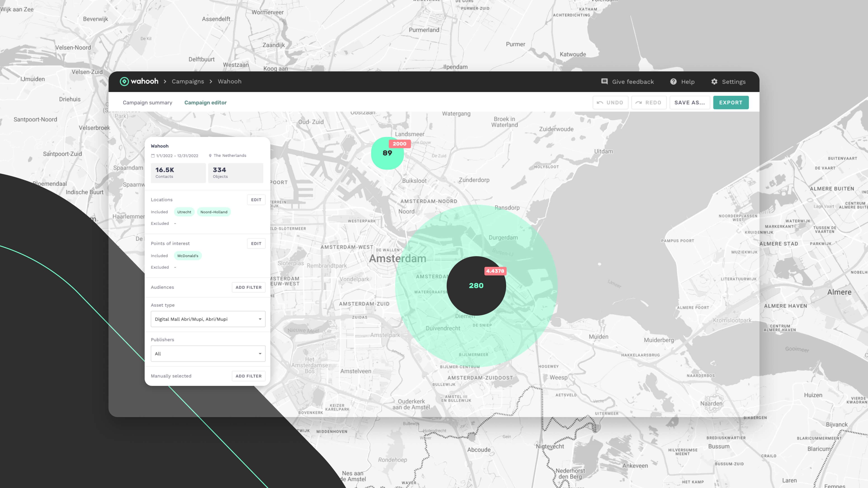Open the Asset type dropdown

pos(208,319)
